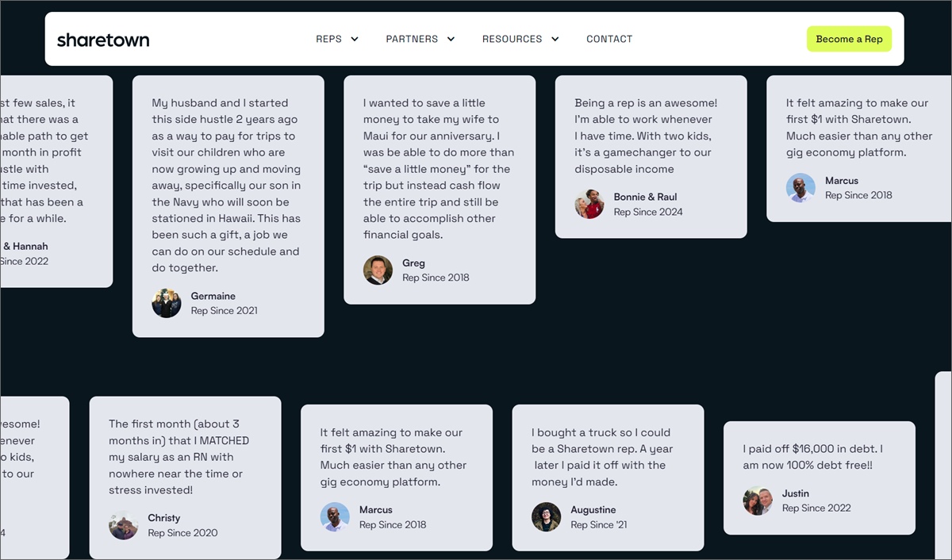Click Bonnie & Raul's avatar

pos(589,204)
